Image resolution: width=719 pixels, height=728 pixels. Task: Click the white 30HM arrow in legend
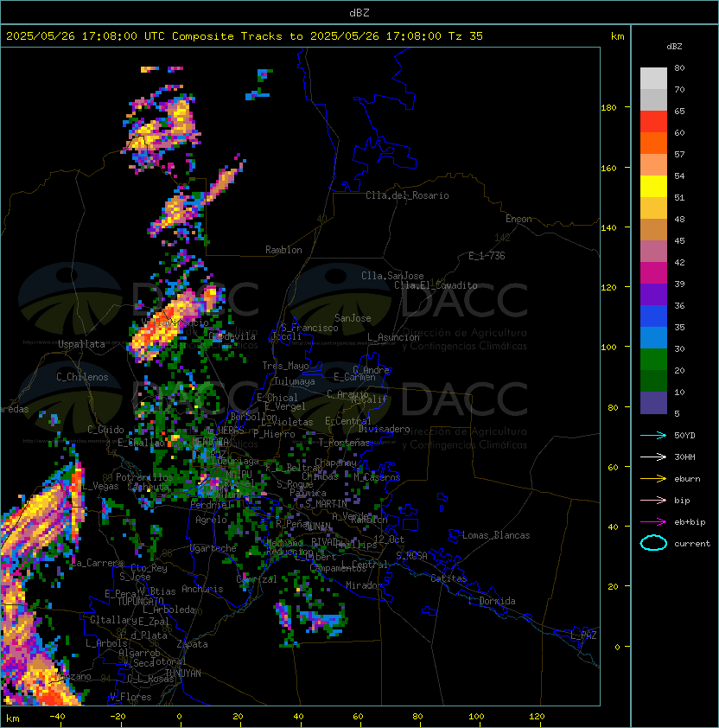(653, 457)
